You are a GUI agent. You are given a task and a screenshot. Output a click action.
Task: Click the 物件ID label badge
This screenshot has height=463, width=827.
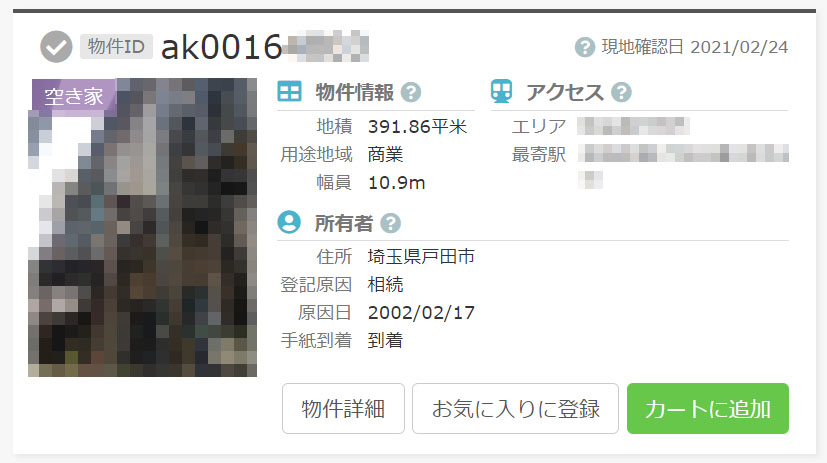(117, 46)
